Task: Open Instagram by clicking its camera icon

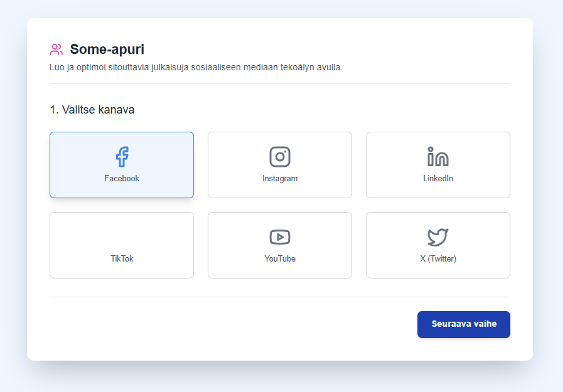Action: click(x=279, y=156)
